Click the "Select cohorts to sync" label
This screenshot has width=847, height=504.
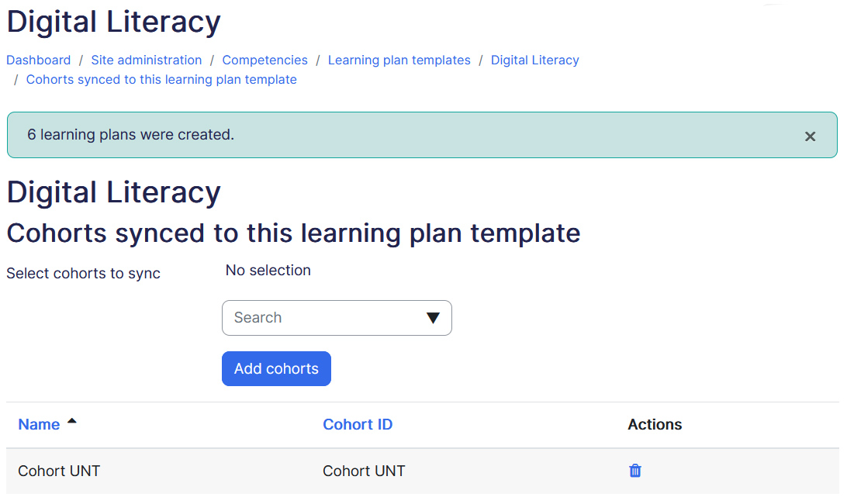point(83,274)
